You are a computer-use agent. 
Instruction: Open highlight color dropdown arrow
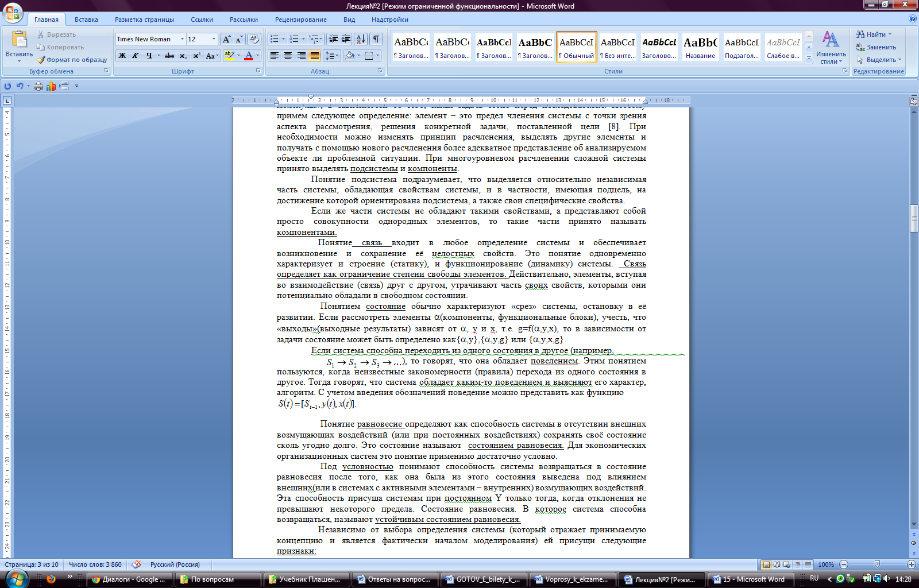(x=238, y=56)
